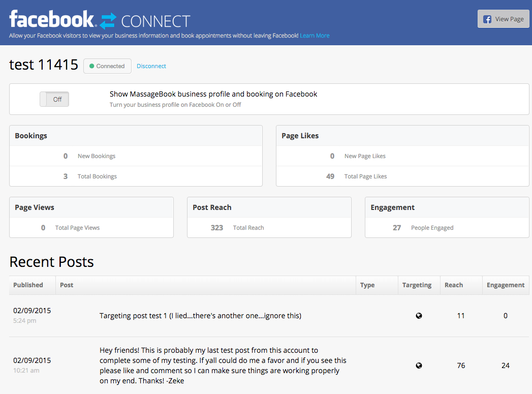532x394 pixels.
Task: Click the Connected status badge
Action: 107,66
